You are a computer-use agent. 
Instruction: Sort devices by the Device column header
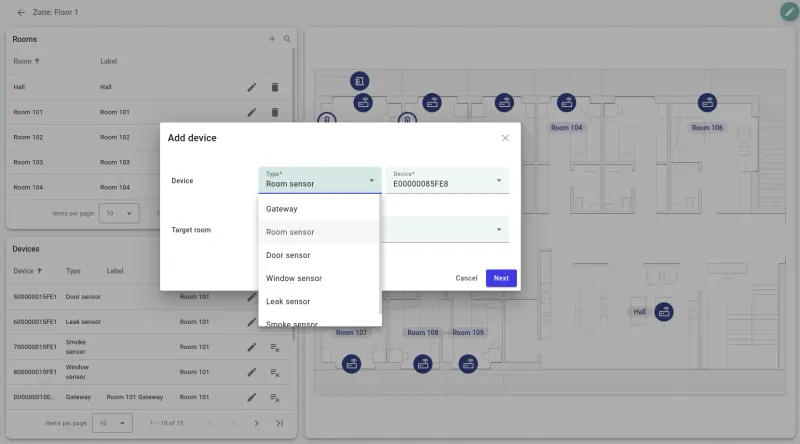pos(28,271)
